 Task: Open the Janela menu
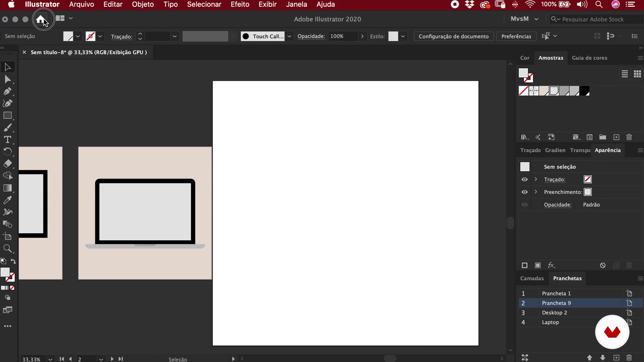(x=297, y=4)
